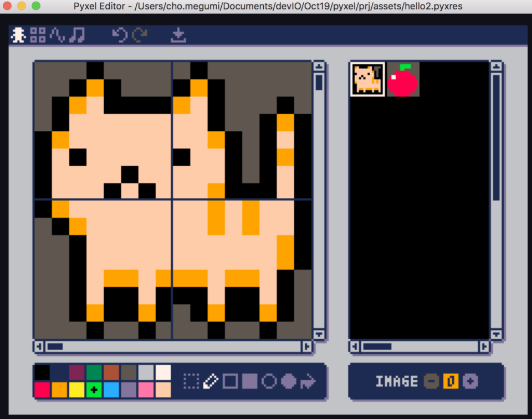
Task: Save the pyxres resource file
Action: click(x=178, y=35)
